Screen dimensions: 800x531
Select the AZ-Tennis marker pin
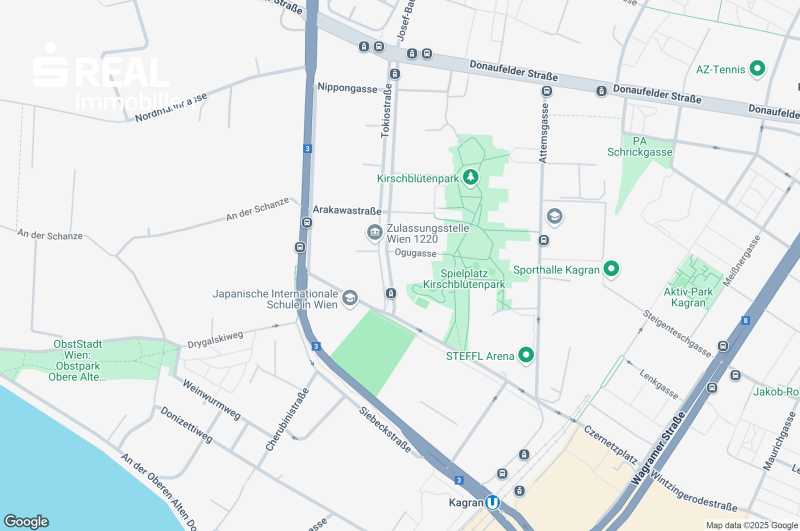tap(757, 68)
